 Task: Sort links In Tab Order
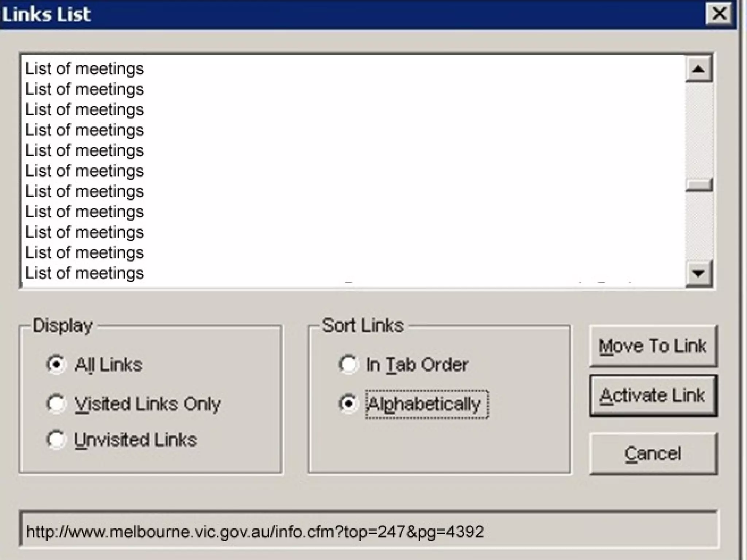click(348, 364)
